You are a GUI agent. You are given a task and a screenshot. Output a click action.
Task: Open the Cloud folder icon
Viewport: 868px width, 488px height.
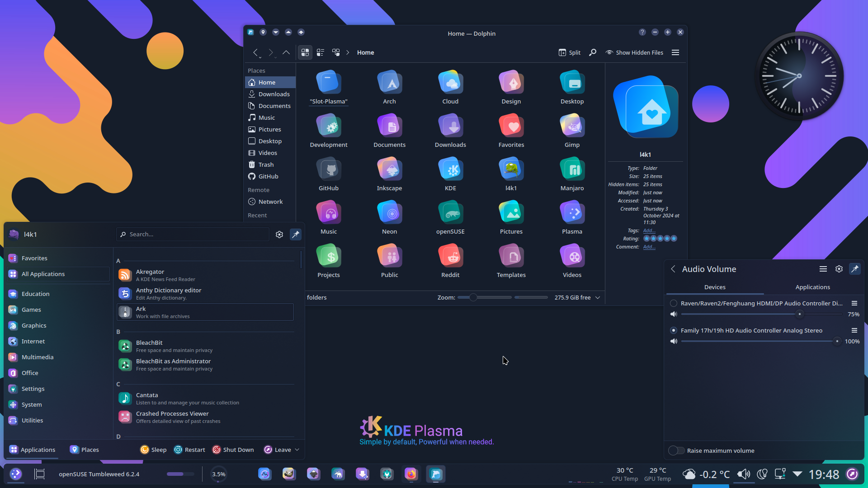[450, 87]
